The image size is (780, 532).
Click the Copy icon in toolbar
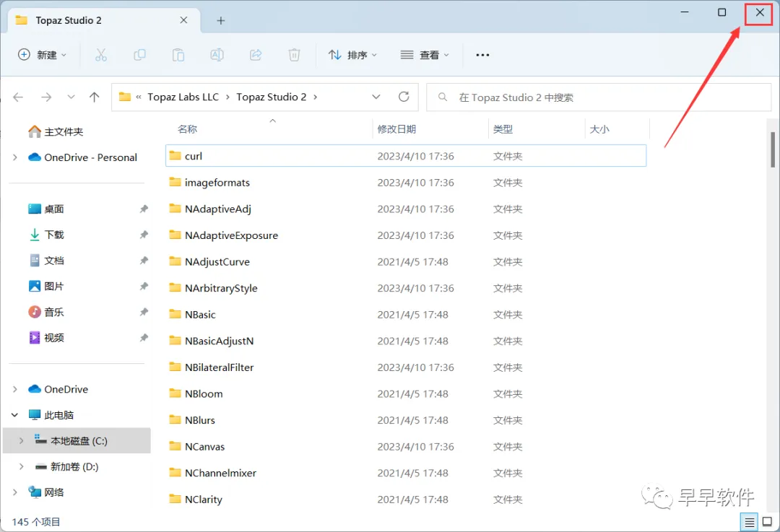coord(140,55)
